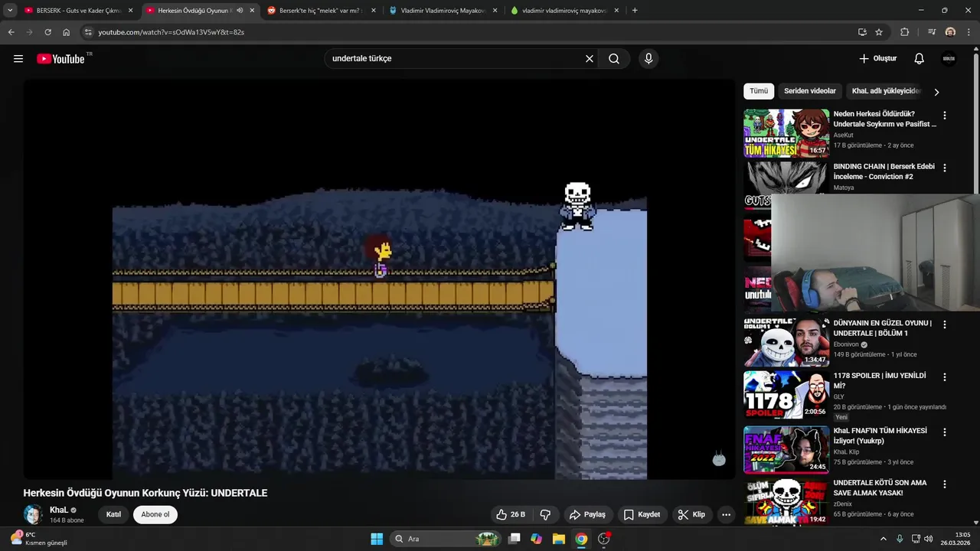
Task: Open YouTube notifications bell
Action: point(920,59)
